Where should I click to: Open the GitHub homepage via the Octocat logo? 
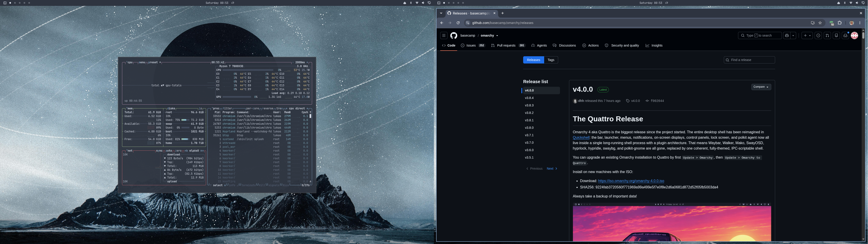(x=454, y=35)
